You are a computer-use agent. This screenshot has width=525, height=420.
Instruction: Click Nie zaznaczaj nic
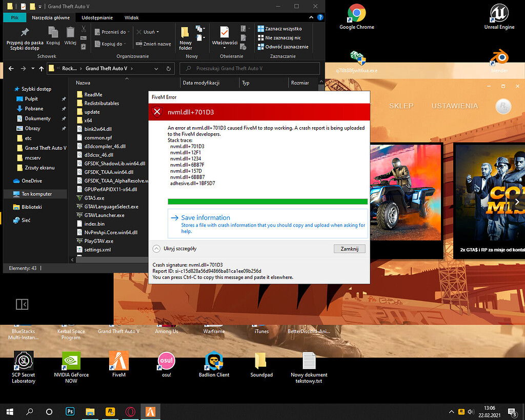pos(279,38)
